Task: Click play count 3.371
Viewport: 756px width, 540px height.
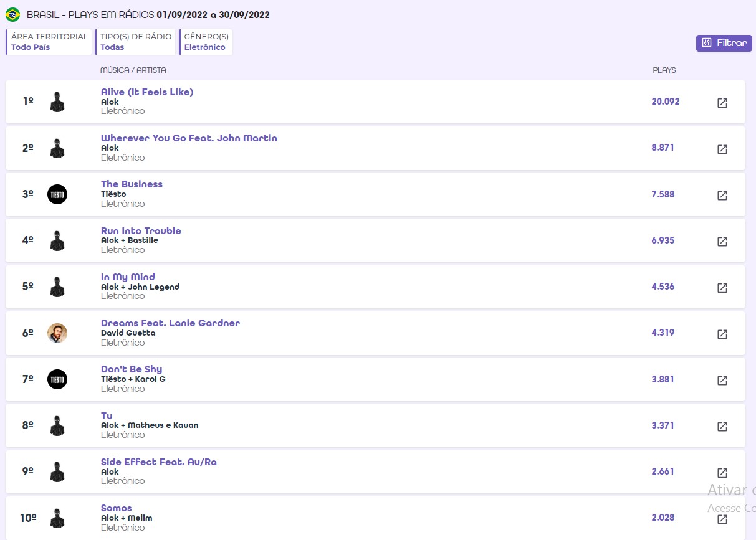Action: (663, 425)
